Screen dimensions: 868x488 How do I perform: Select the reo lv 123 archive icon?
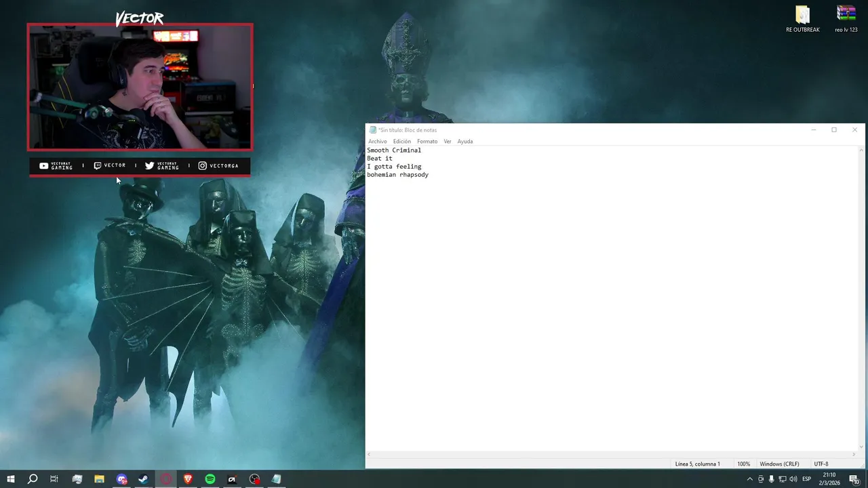(x=846, y=20)
